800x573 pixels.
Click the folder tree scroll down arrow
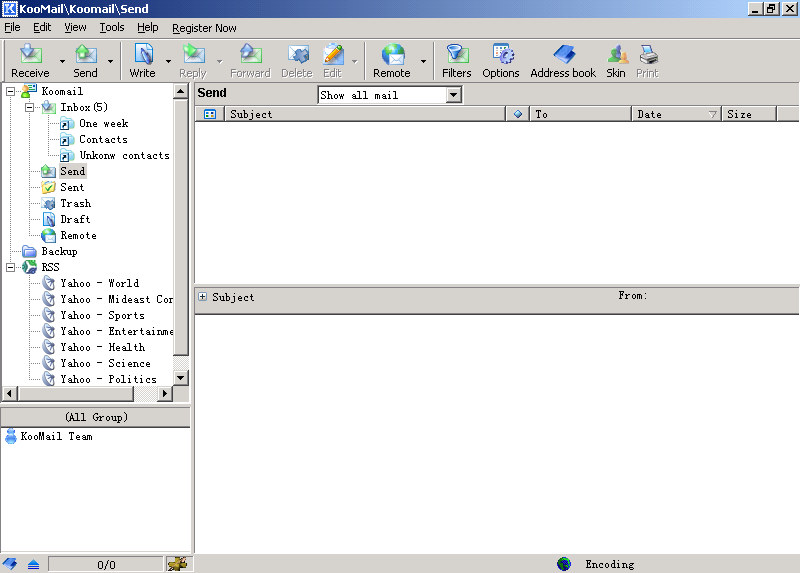[181, 378]
